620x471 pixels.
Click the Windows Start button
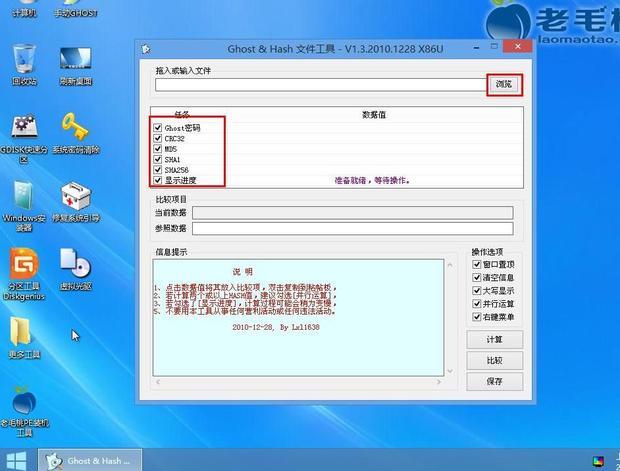16,461
